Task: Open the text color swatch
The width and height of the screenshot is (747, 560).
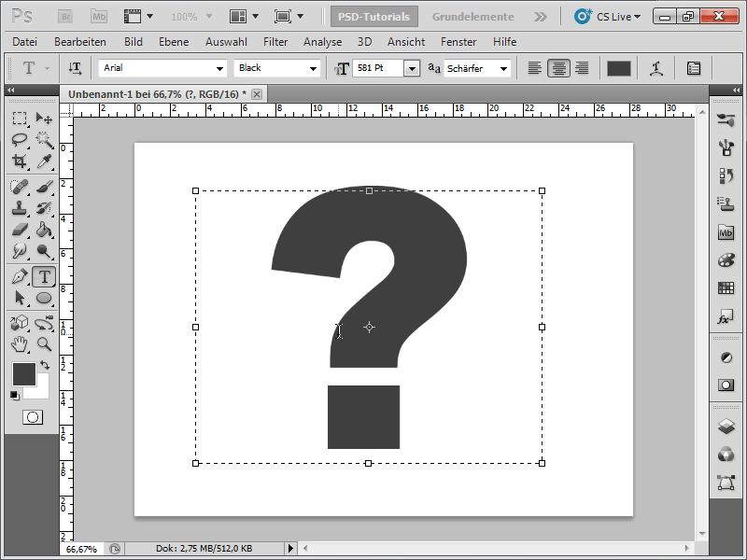Action: click(x=619, y=68)
